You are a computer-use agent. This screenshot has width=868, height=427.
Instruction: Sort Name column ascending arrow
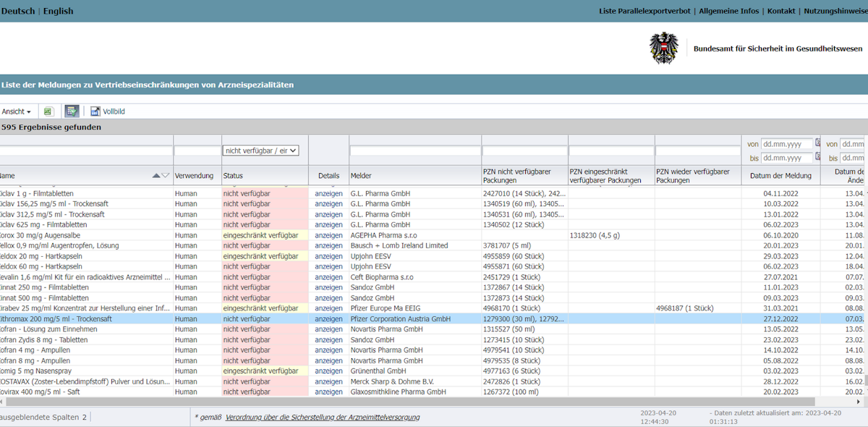point(156,176)
